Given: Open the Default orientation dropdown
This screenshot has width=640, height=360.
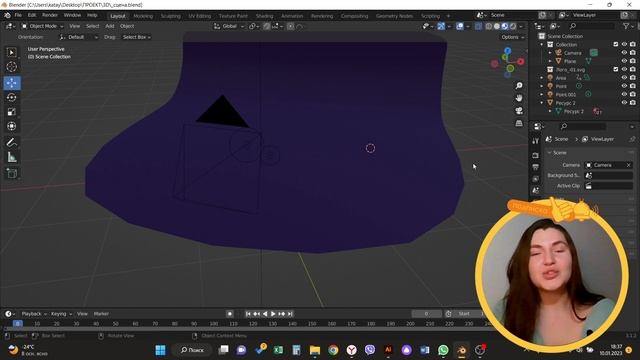Looking at the screenshot, I should [79, 37].
